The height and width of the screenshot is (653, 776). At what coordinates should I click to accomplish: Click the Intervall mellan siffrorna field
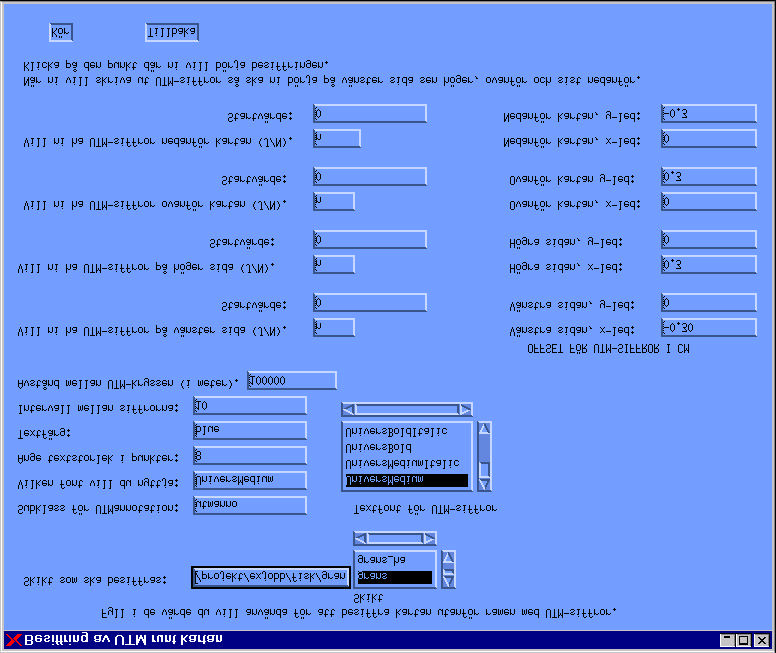(x=250, y=405)
